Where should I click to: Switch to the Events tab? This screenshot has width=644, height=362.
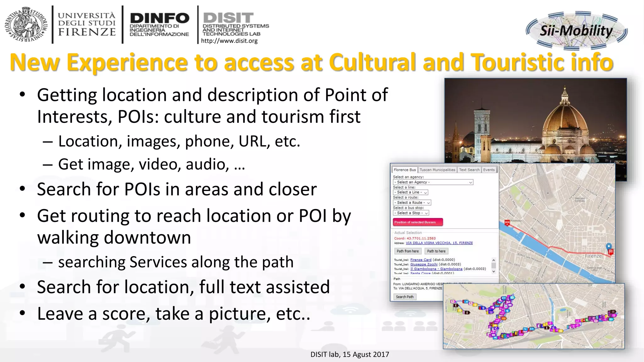pyautogui.click(x=489, y=170)
